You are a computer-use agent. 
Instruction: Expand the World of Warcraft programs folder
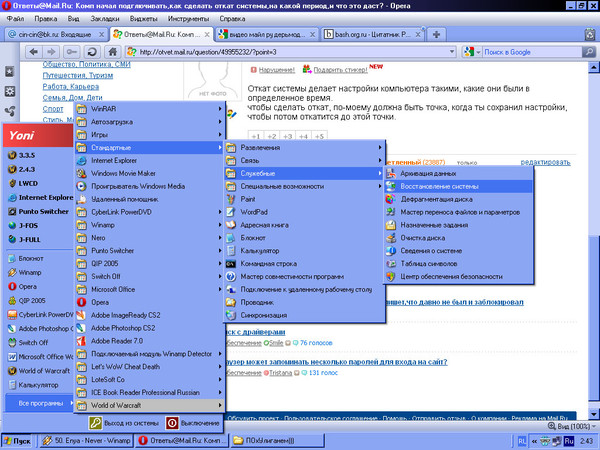click(149, 405)
